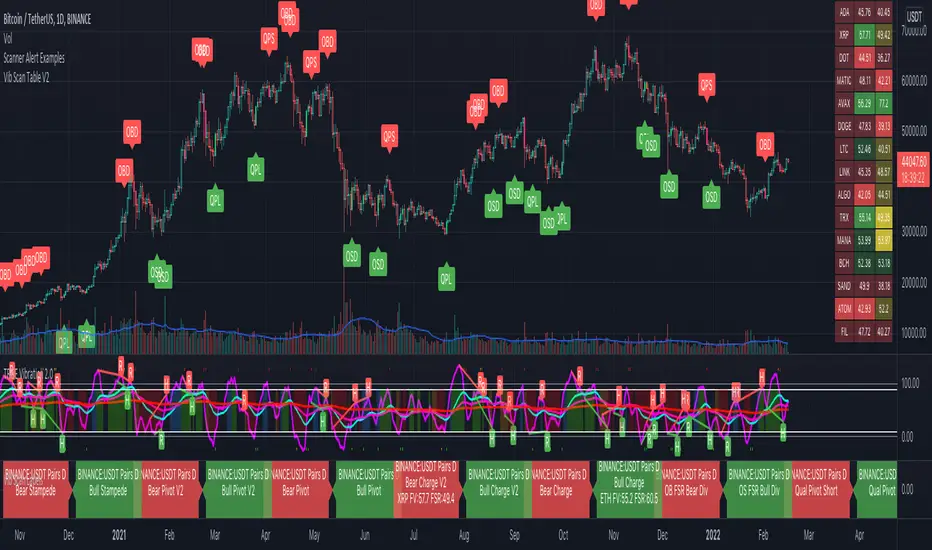932x550 pixels.
Task: Click the 55.14 value in TRX row
Action: [x=864, y=218]
